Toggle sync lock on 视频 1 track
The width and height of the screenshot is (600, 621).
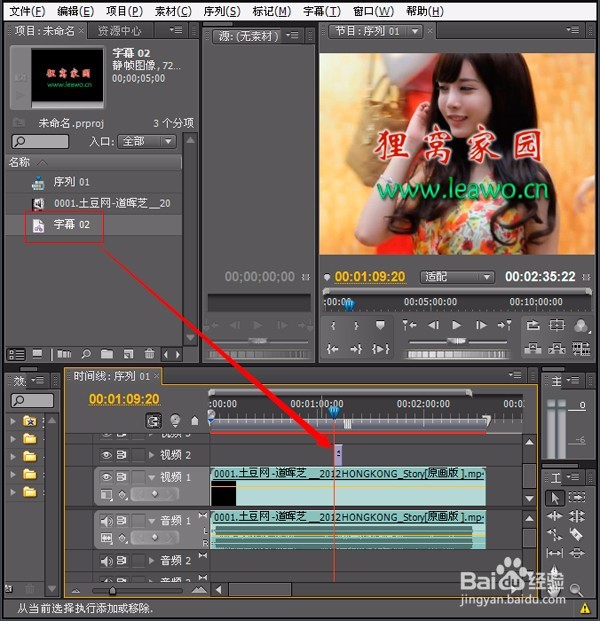pyautogui.click(x=122, y=477)
